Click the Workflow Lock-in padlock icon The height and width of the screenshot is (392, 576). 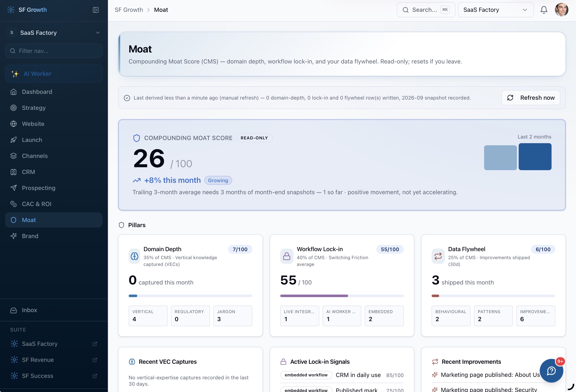[x=287, y=256]
